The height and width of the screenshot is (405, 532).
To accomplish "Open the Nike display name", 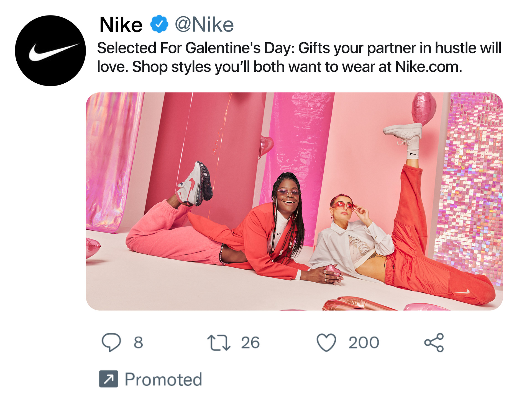I will point(121,25).
